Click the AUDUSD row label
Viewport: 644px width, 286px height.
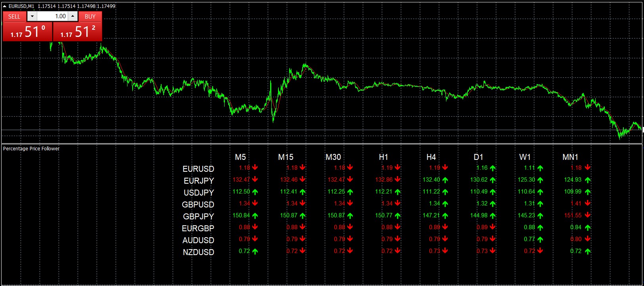pyautogui.click(x=198, y=240)
